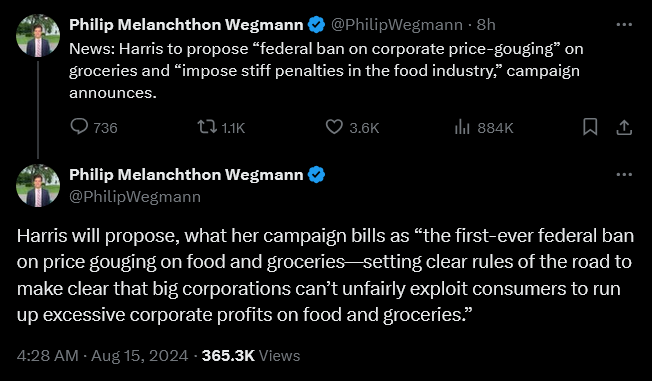Open the second tweet's three-dot more menu
652x381 pixels.
click(x=624, y=175)
